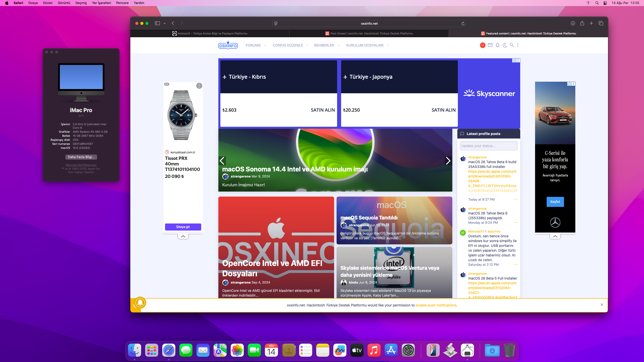Screen dimensions: 644x362
Task: Open Photos from the Dock
Action: pyautogui.click(x=237, y=350)
